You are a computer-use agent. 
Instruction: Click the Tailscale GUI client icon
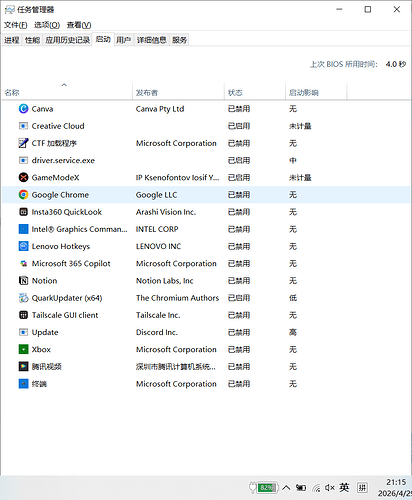[23, 315]
